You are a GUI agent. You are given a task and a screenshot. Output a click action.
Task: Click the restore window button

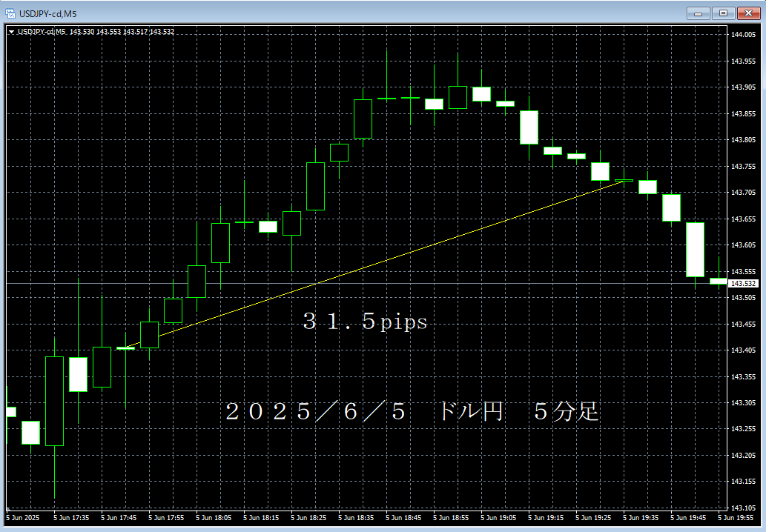pos(723,13)
